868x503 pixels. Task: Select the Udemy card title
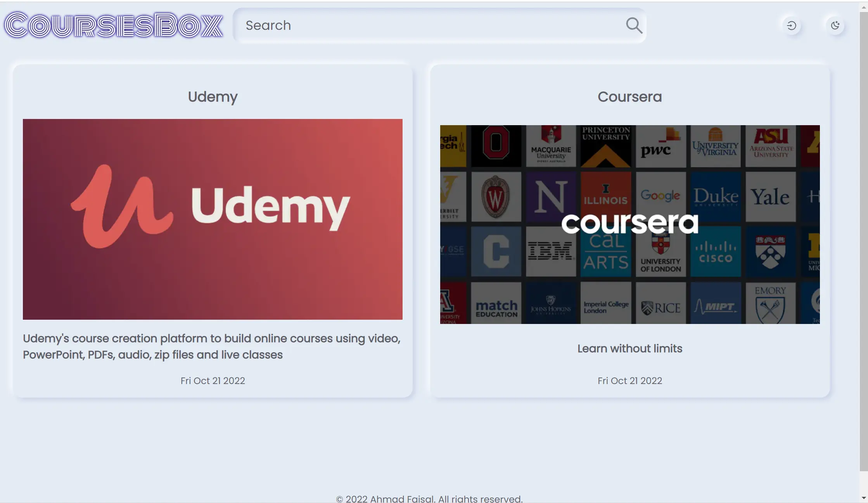pos(213,97)
